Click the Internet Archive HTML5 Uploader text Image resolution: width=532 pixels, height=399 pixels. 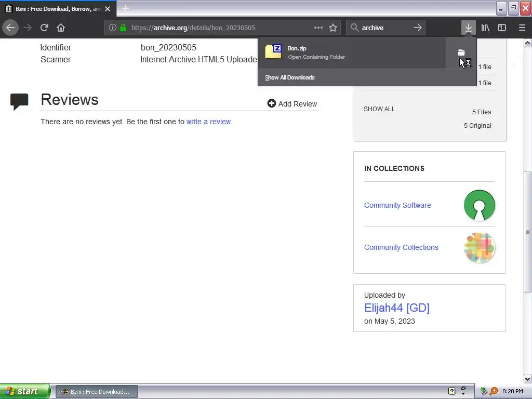pos(199,59)
